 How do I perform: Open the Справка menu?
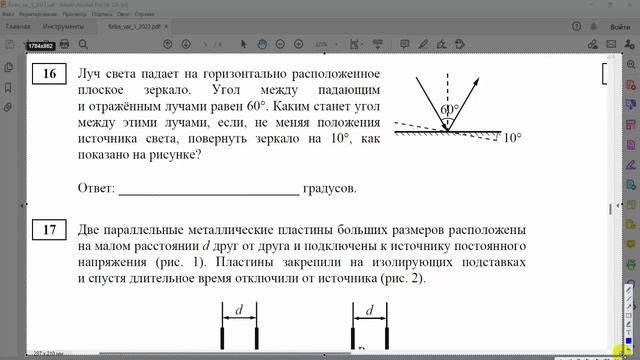click(x=144, y=14)
